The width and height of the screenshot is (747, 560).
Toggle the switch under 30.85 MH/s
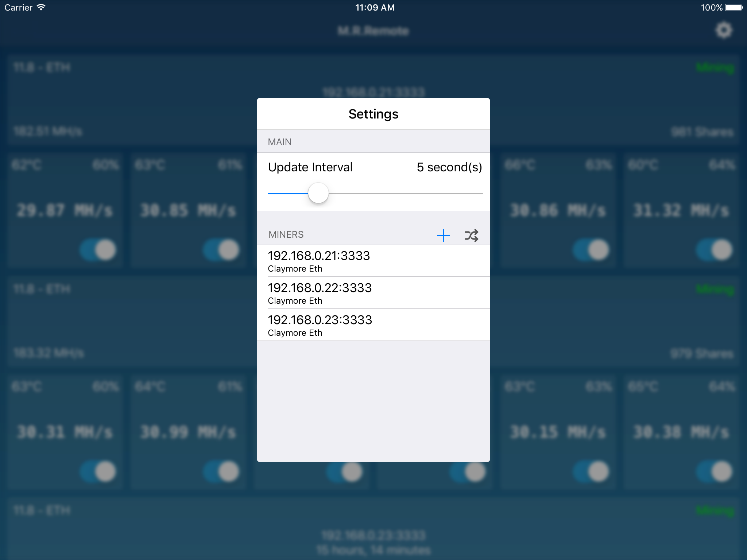tap(221, 250)
